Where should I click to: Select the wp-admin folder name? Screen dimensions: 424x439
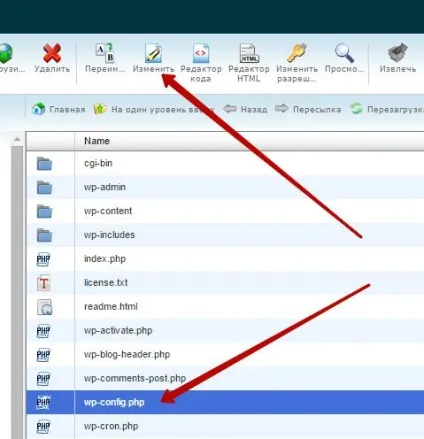click(105, 187)
